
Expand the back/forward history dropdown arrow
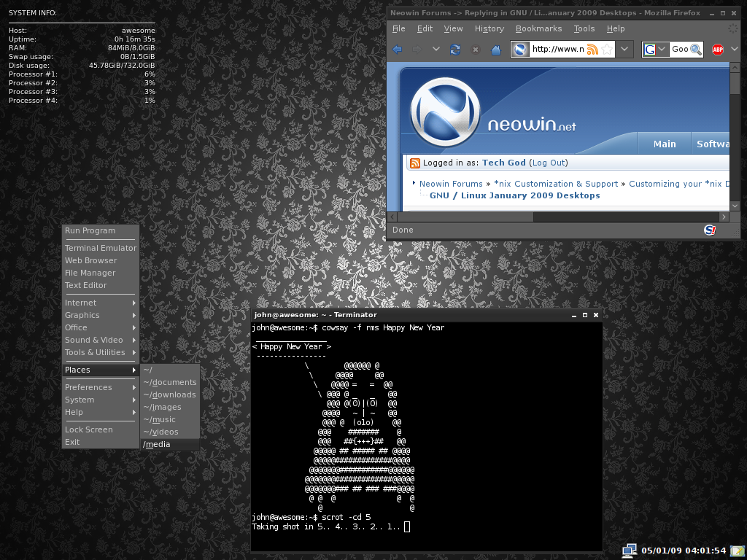436,50
